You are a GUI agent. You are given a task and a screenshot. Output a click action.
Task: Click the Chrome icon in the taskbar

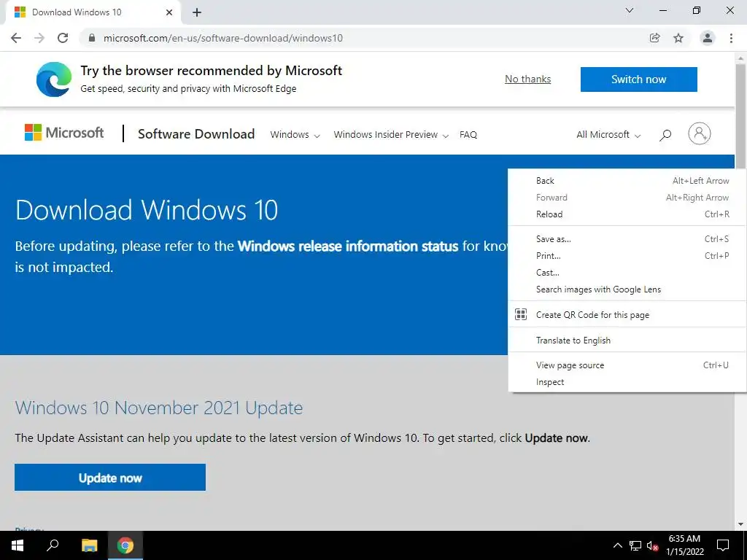(125, 545)
